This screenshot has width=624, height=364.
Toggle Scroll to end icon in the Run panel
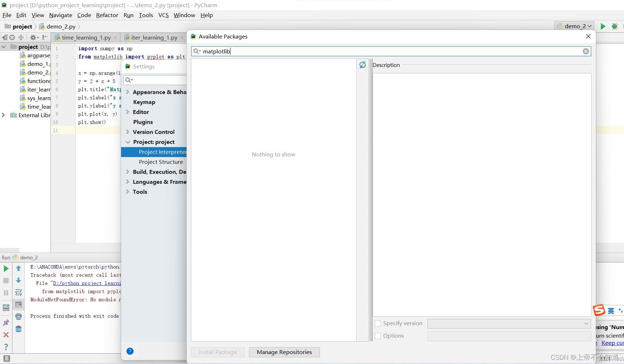[19, 305]
